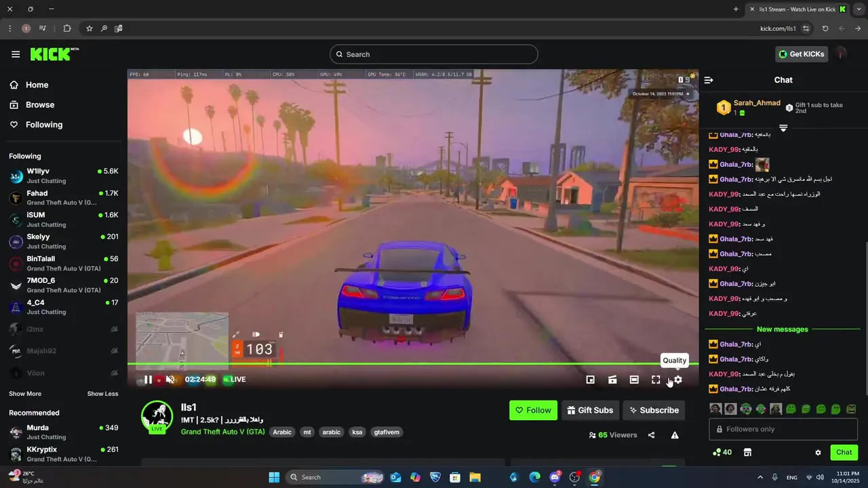The width and height of the screenshot is (868, 488).
Task: Open the browser extensions puzzle icon
Action: (x=66, y=28)
